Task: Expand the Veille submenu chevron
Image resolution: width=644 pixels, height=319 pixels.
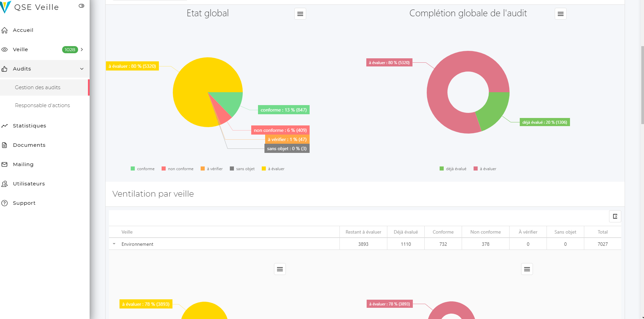Action: coord(82,49)
